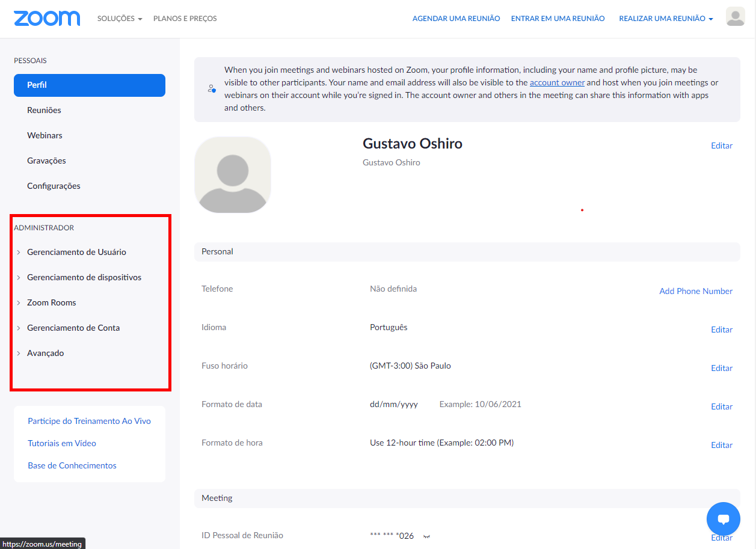Screen dimensions: 756x549
Task: Click the Português language value
Action: (389, 327)
